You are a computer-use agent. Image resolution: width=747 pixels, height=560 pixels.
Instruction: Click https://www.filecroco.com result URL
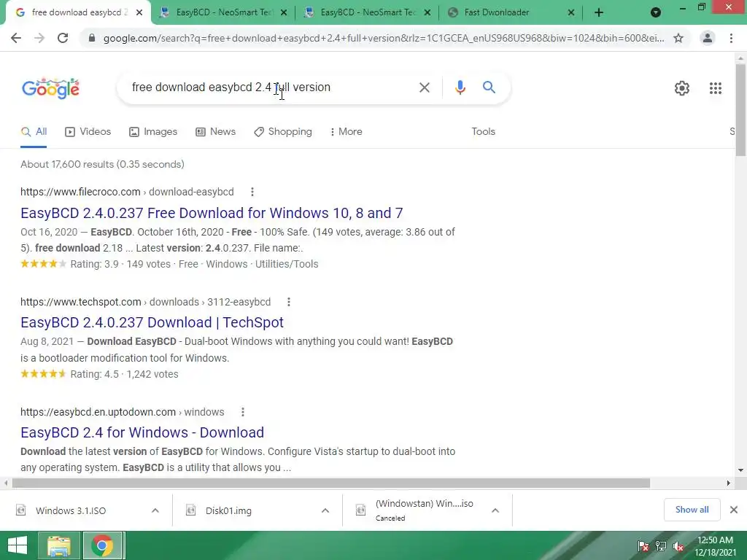point(127,192)
